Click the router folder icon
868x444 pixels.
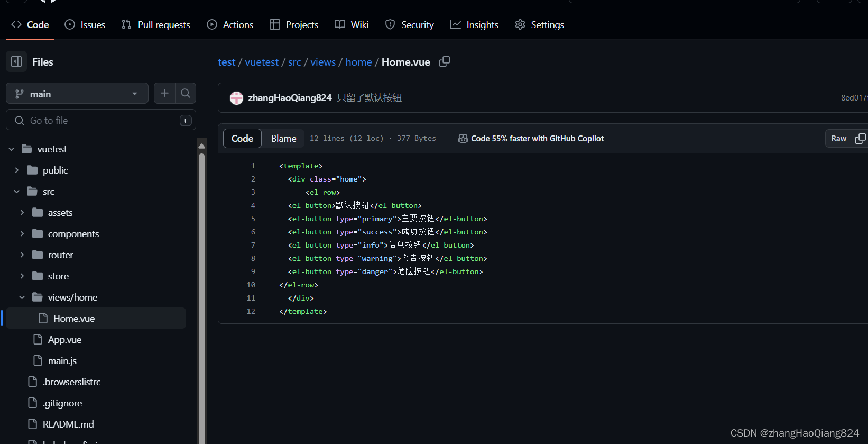click(x=38, y=255)
